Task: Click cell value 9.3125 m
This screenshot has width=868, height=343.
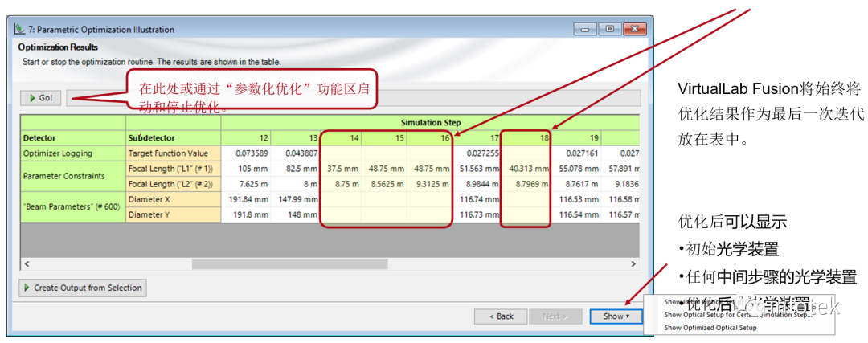Action: 429,184
